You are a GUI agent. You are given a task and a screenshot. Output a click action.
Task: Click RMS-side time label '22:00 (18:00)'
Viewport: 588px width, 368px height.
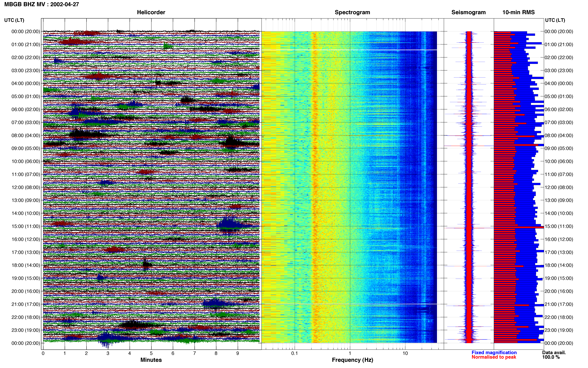point(559,317)
